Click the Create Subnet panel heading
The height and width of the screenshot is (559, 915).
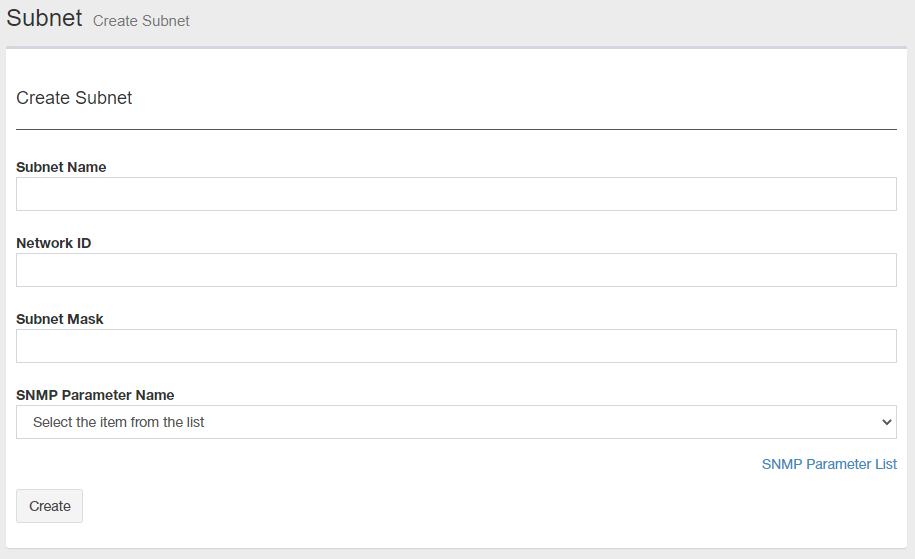(x=75, y=98)
